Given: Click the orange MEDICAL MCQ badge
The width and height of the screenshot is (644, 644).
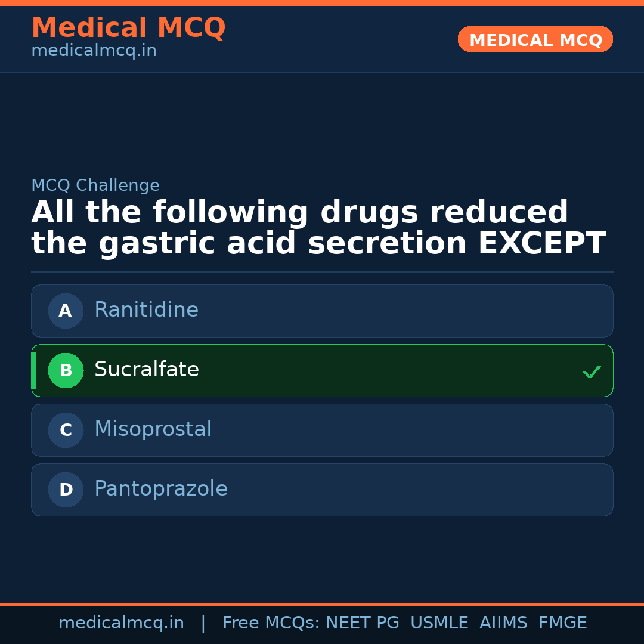Looking at the screenshot, I should tap(535, 40).
